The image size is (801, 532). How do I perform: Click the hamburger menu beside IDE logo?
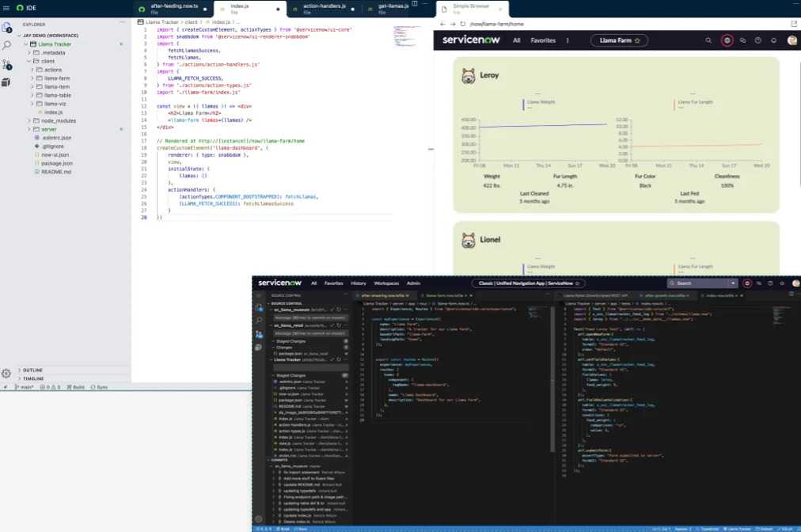click(x=7, y=8)
